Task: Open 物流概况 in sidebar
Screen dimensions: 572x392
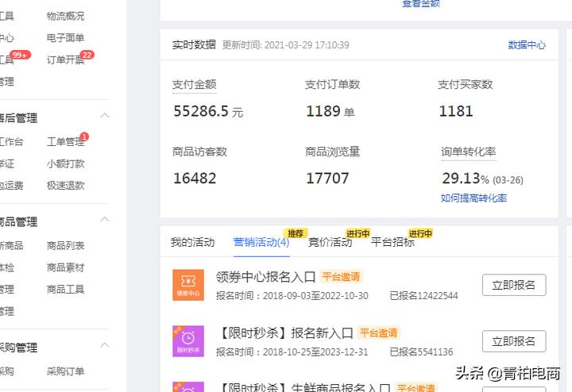Action: coord(66,16)
